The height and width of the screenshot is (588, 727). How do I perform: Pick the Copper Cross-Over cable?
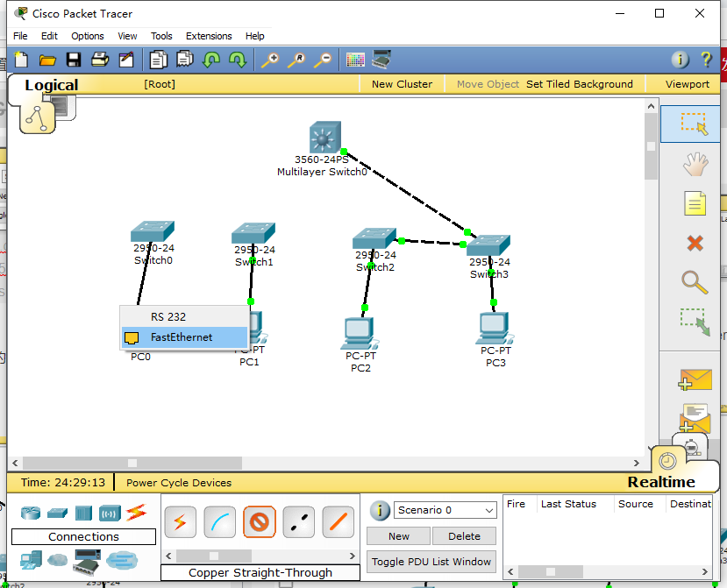[x=298, y=522]
